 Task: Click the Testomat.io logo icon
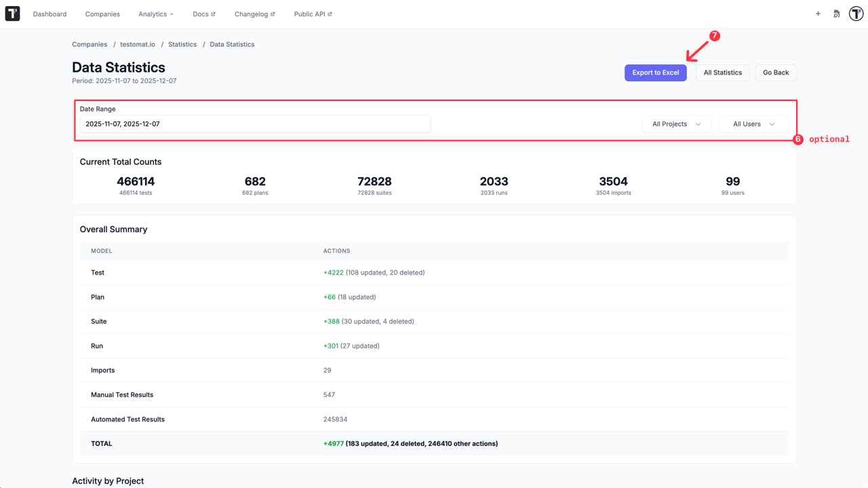12,14
